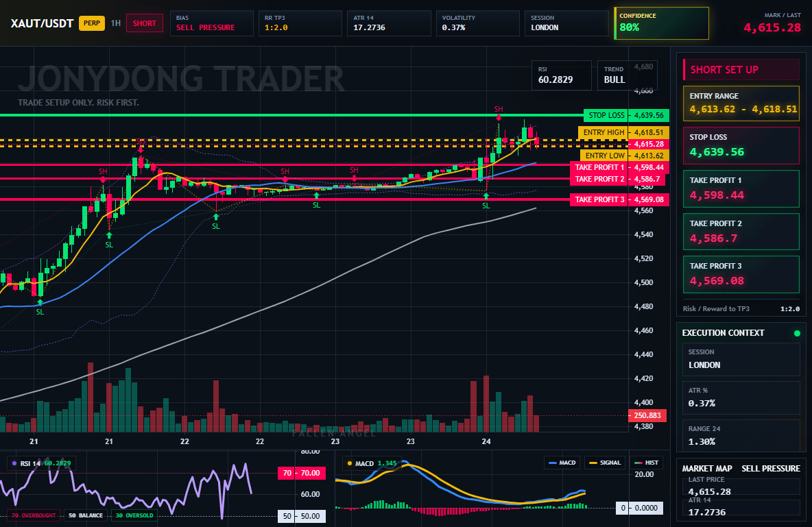The height and width of the screenshot is (527, 812).
Task: Click the white 50.00 RSI level tag
Action: (x=301, y=516)
